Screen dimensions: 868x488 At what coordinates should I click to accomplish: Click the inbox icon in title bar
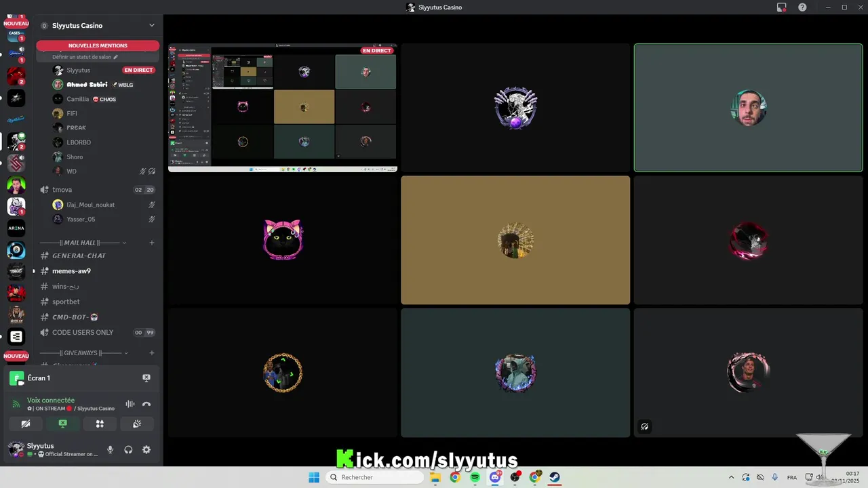pos(781,7)
